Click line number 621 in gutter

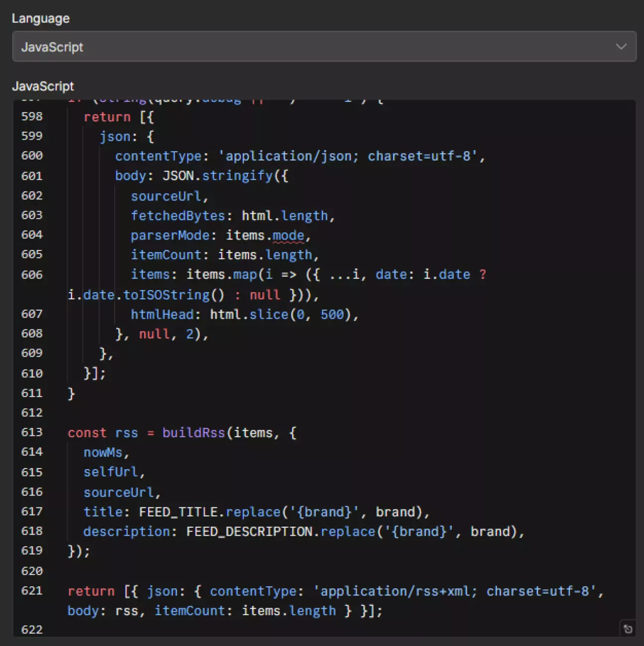tap(32, 591)
